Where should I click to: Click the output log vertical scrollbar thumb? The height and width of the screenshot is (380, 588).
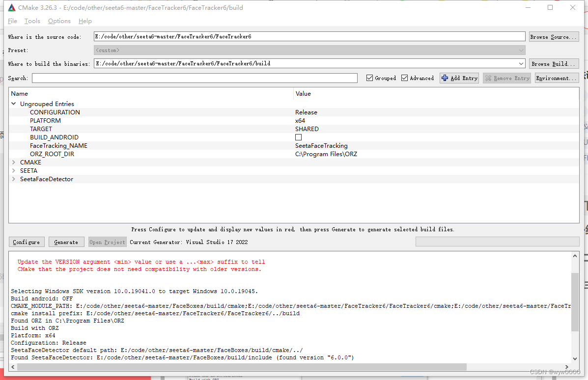(x=575, y=302)
